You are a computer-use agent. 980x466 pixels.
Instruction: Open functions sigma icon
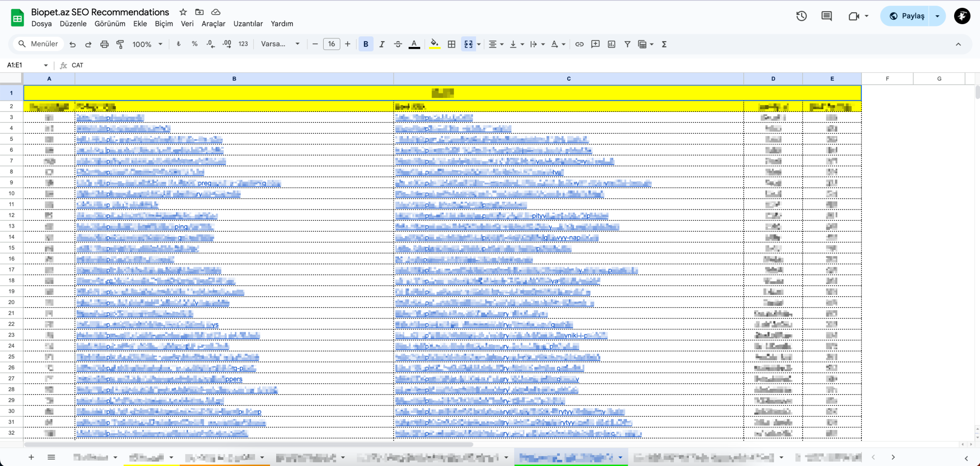pyautogui.click(x=664, y=44)
